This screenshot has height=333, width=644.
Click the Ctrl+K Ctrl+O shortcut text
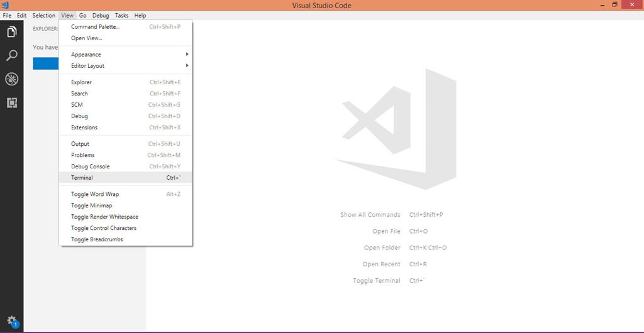click(428, 248)
